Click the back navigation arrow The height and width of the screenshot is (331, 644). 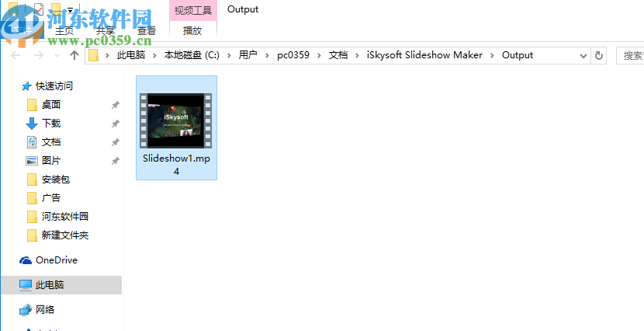click(x=16, y=55)
